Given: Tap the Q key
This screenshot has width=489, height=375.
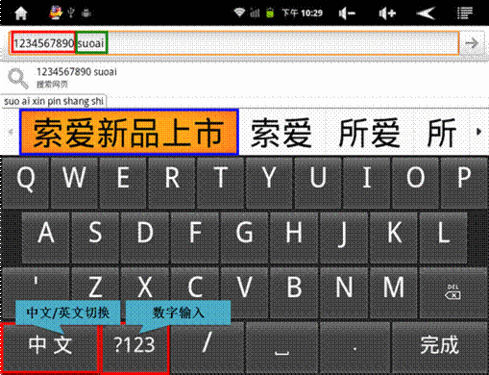Looking at the screenshot, I should click(x=25, y=183).
